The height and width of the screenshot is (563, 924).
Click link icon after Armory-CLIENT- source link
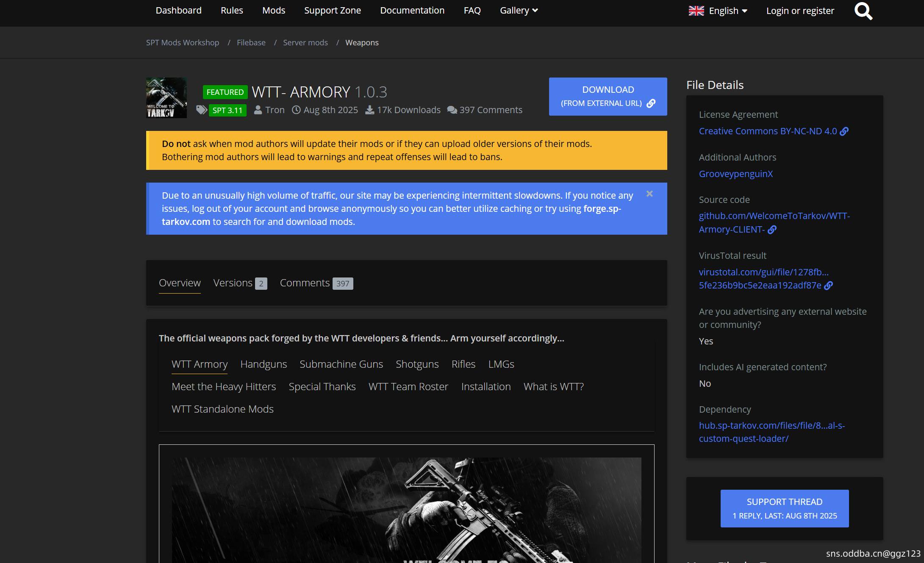pos(772,230)
